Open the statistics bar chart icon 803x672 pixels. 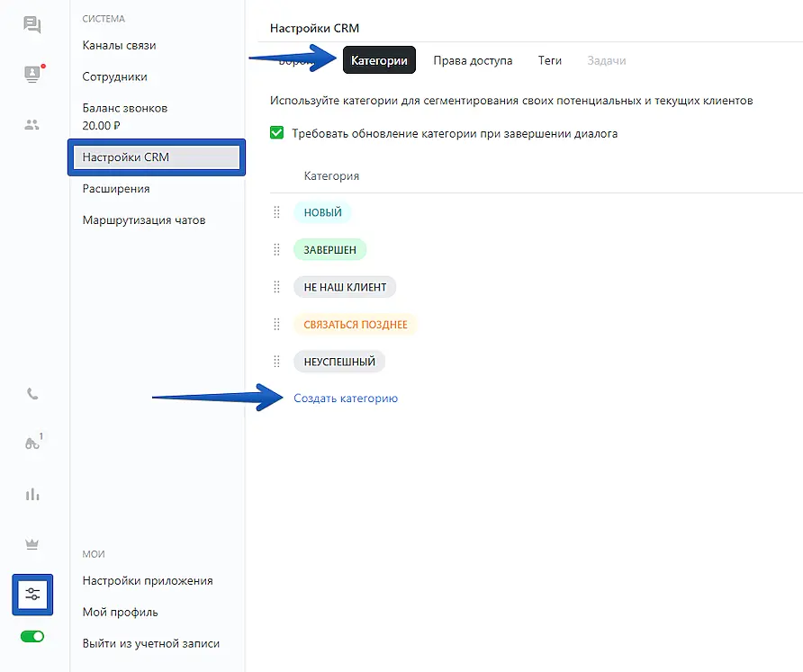coord(32,494)
